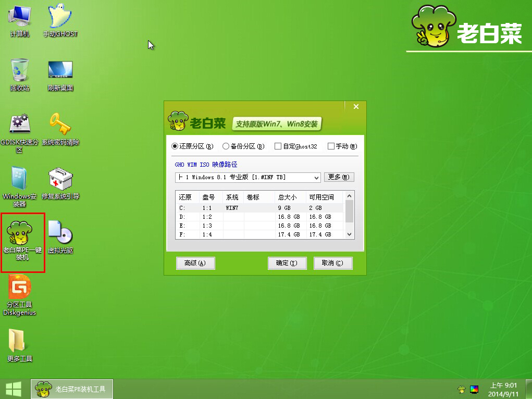Image resolution: width=532 pixels, height=399 pixels.
Task: Select the 还原分区 radio button
Action: (x=175, y=146)
